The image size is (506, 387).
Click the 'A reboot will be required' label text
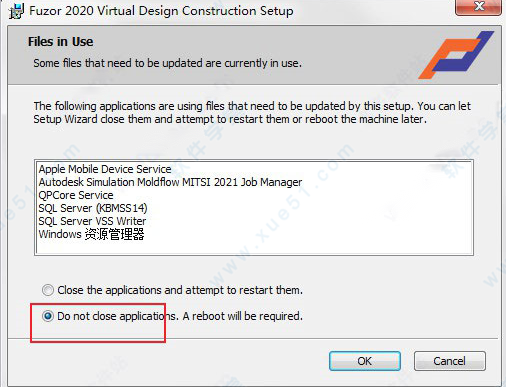[243, 316]
